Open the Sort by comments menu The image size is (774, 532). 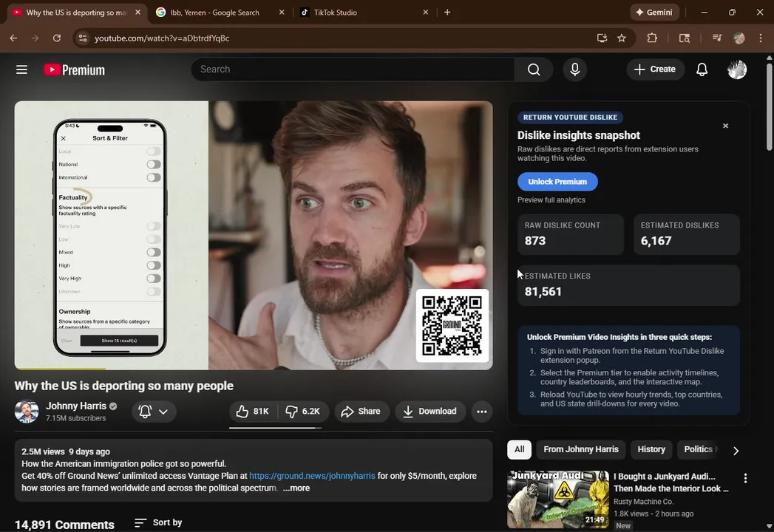tap(158, 522)
